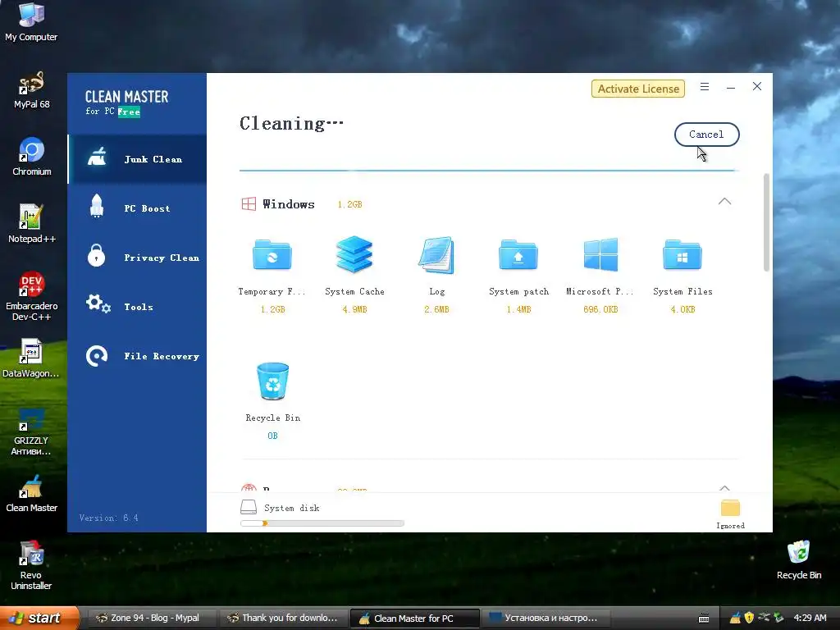Select the System patch folder icon
The image size is (840, 630).
click(518, 254)
